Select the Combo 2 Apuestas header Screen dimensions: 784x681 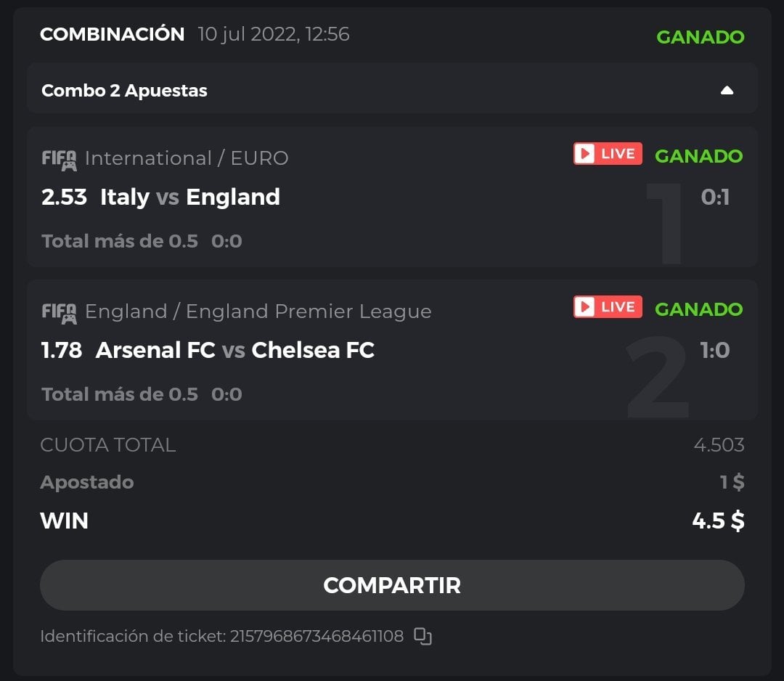tap(124, 91)
